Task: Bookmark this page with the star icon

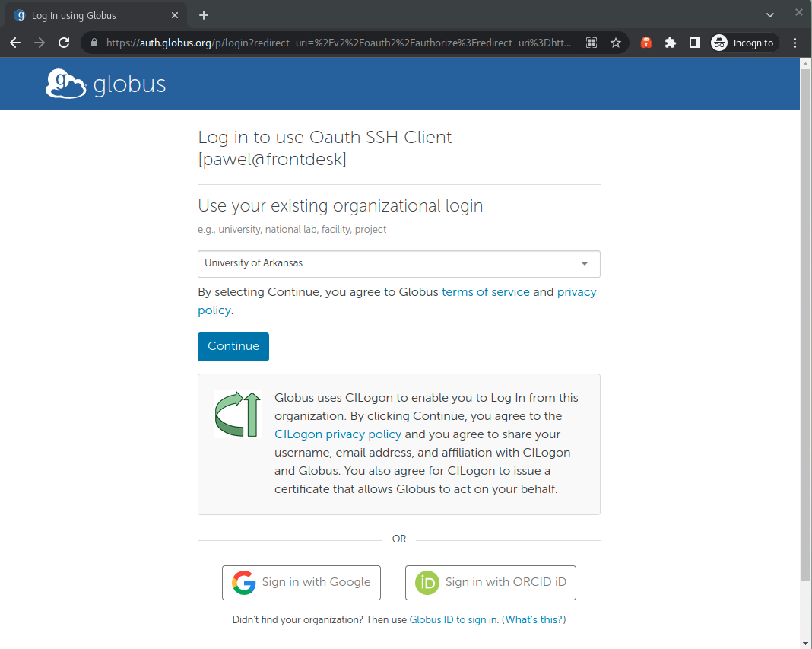Action: coord(616,43)
